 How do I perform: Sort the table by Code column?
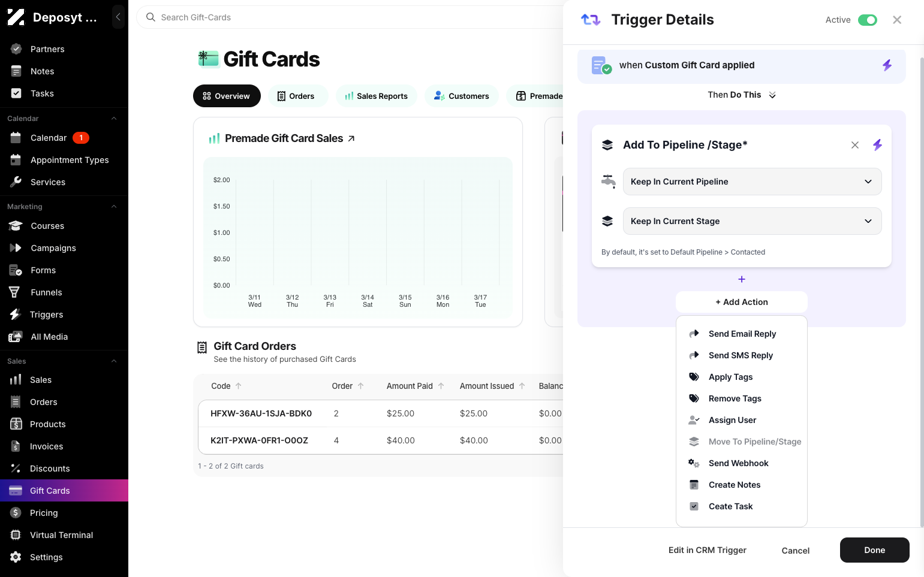226,386
